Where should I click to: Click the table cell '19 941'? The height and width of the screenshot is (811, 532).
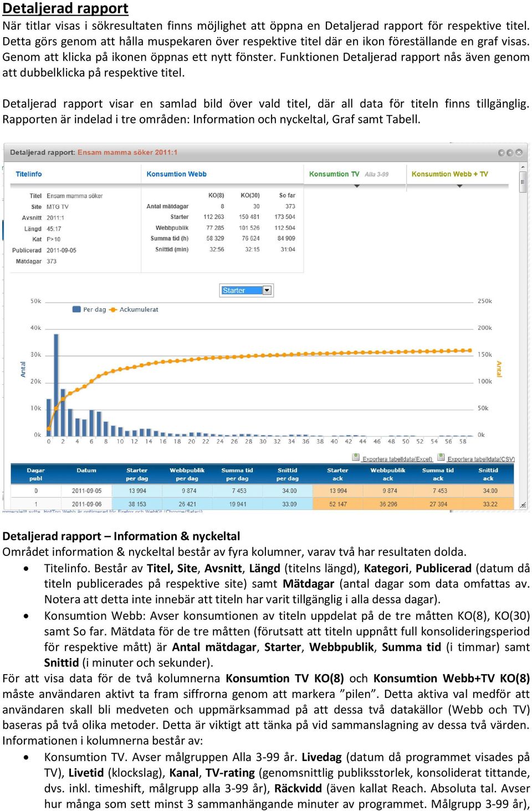[x=238, y=504]
